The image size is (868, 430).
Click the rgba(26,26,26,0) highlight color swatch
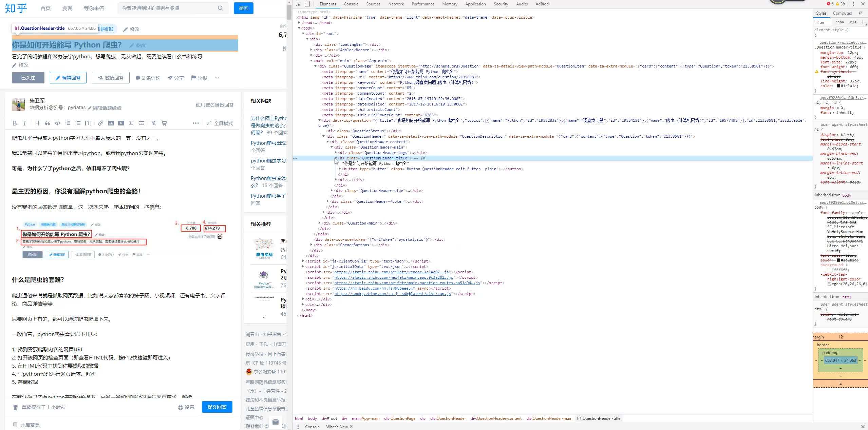pos(829,284)
